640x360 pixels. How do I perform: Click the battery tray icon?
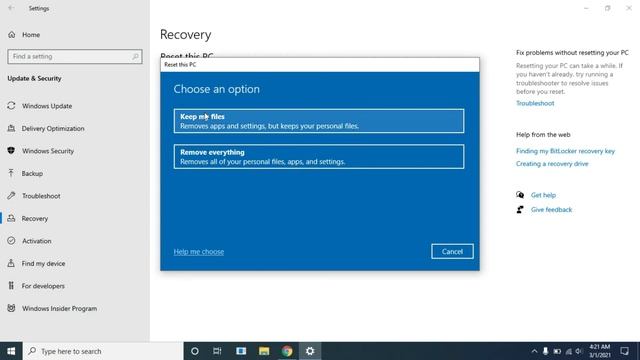pos(557,351)
